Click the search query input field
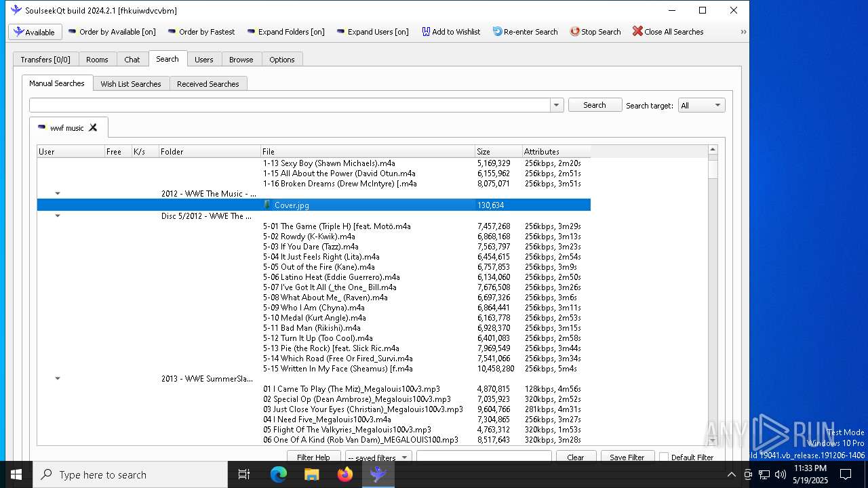Viewport: 868px width, 488px height. [290, 105]
